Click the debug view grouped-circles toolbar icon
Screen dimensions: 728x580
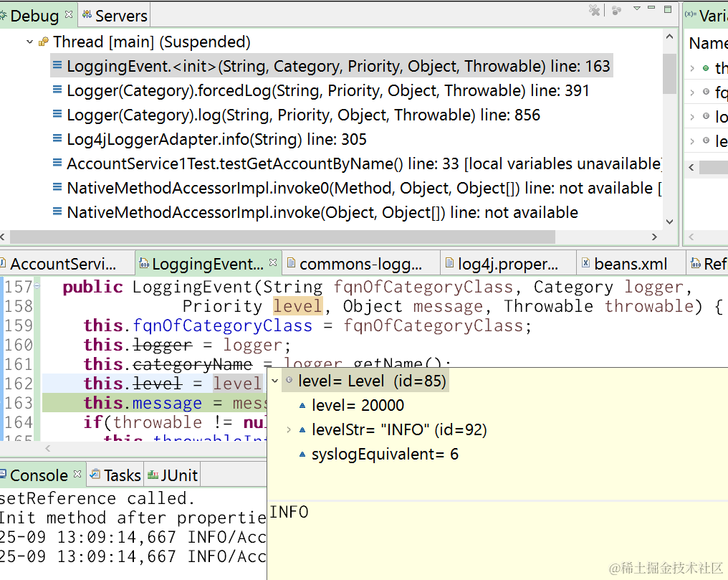click(616, 10)
